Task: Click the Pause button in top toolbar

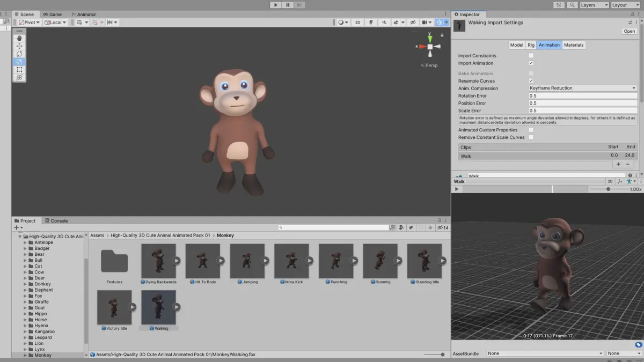Action: click(288, 5)
